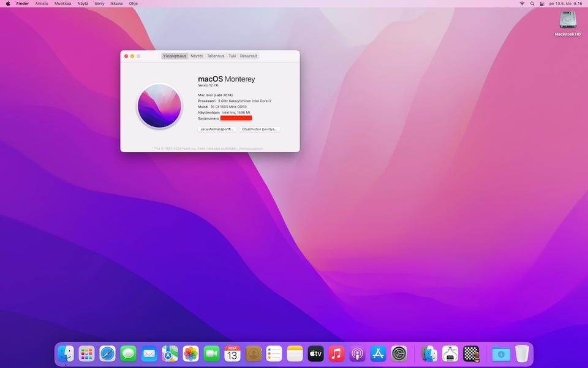Open the Wi-Fi status menu
Viewport: 588px width, 368px height.
522,4
